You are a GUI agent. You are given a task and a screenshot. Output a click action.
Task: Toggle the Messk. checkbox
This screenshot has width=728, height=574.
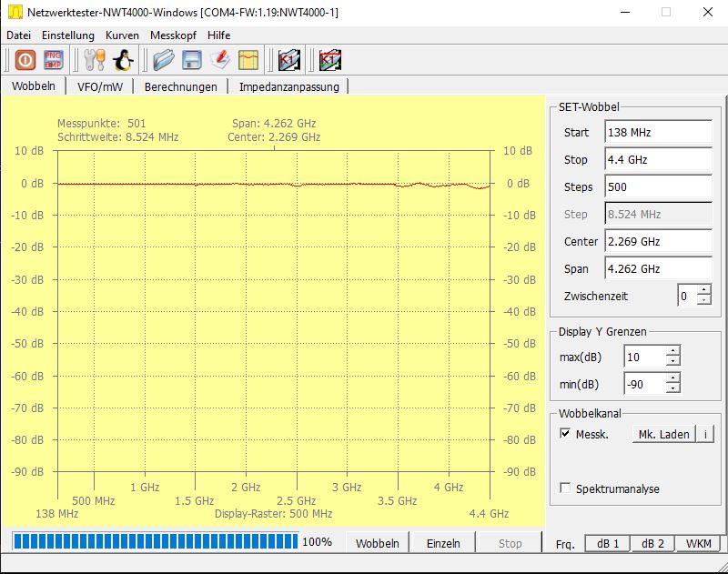(x=565, y=434)
